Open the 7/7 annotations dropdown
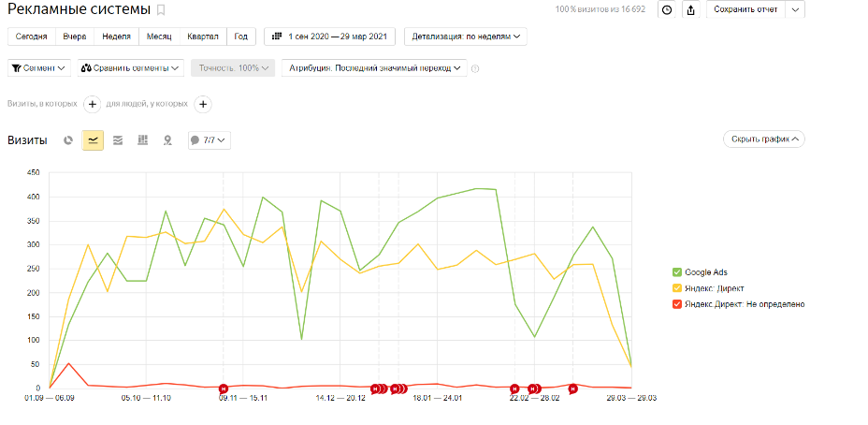 (210, 140)
